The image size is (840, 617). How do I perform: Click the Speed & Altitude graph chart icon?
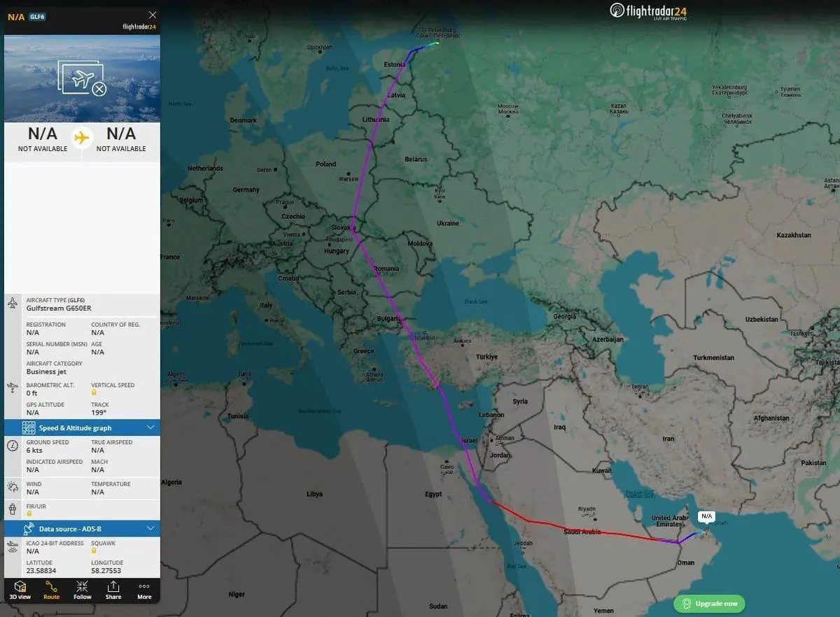(x=28, y=427)
